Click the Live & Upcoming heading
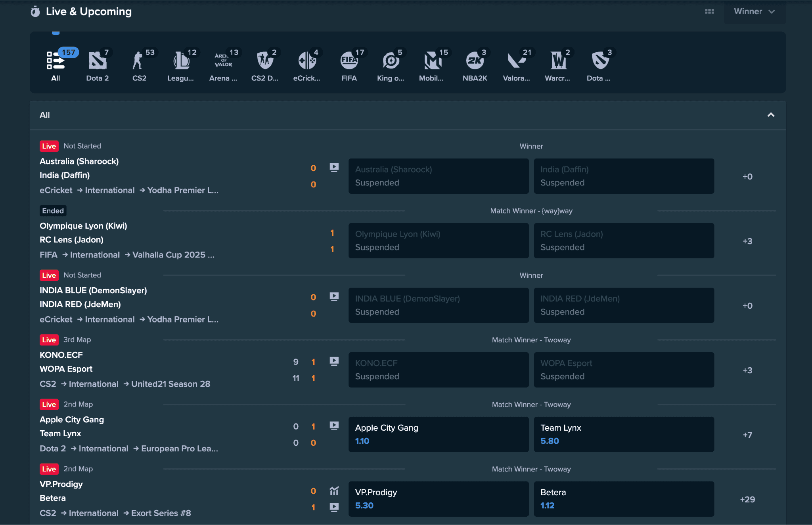The image size is (812, 525). 89,11
